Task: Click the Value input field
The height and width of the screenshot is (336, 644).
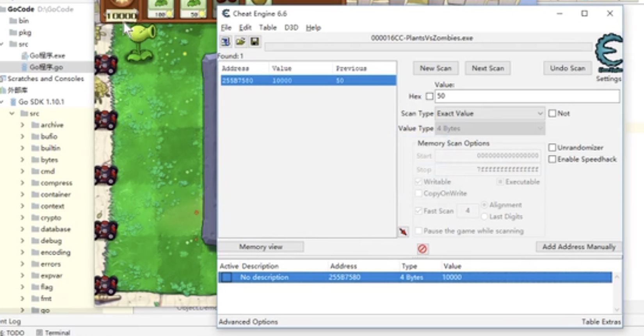Action: tap(527, 96)
